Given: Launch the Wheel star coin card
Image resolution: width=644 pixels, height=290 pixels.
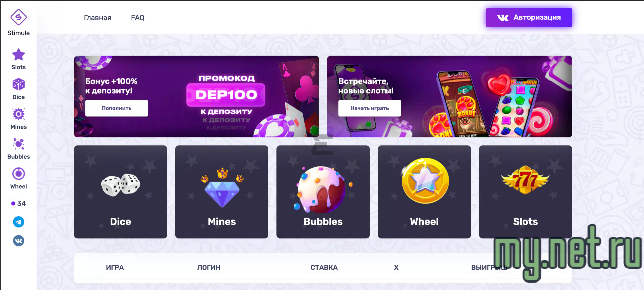Looking at the screenshot, I should pyautogui.click(x=424, y=192).
